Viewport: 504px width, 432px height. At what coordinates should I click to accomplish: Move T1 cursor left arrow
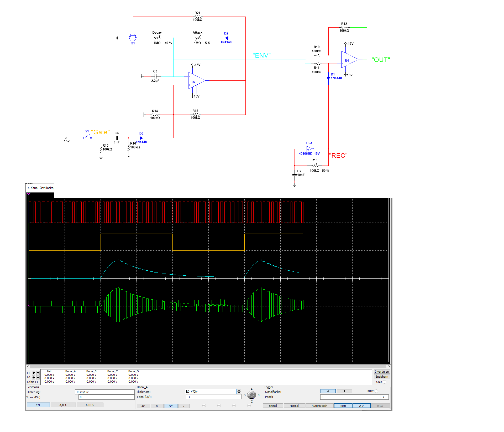[34, 373]
